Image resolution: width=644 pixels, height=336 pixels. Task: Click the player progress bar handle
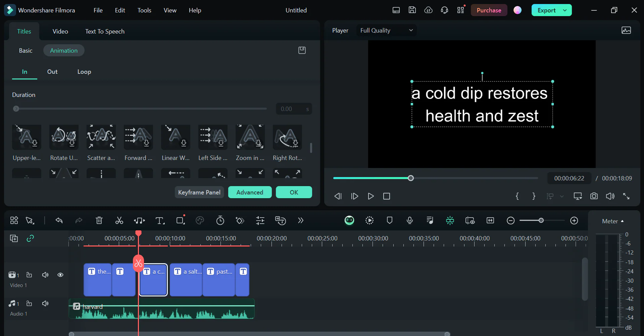click(x=411, y=178)
